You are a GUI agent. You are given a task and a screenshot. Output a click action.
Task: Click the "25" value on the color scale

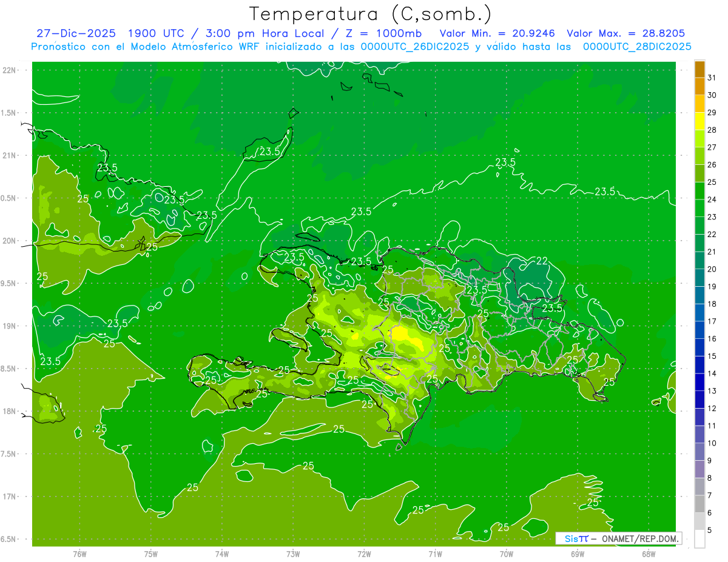coord(712,182)
